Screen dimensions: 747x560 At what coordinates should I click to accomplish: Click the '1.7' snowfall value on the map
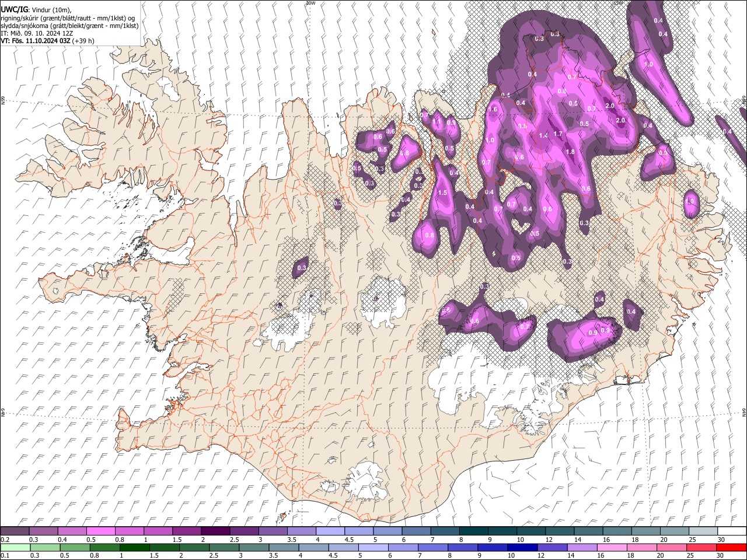point(558,134)
